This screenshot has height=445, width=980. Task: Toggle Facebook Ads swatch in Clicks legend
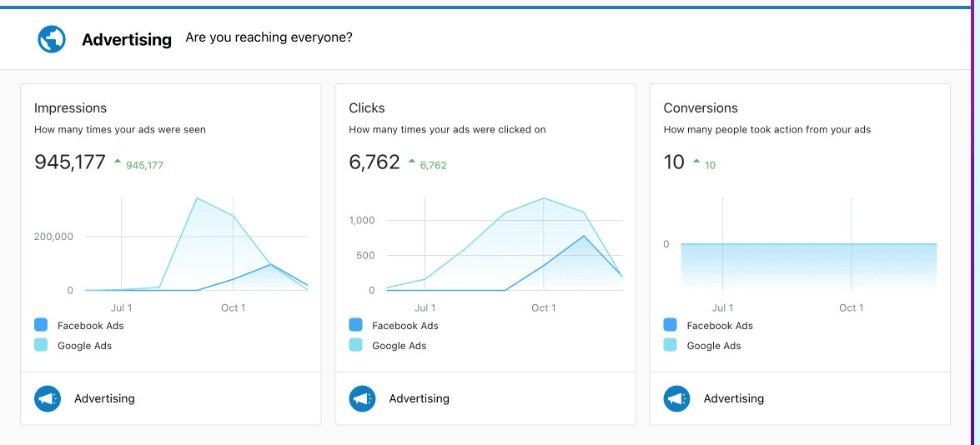[x=356, y=325]
